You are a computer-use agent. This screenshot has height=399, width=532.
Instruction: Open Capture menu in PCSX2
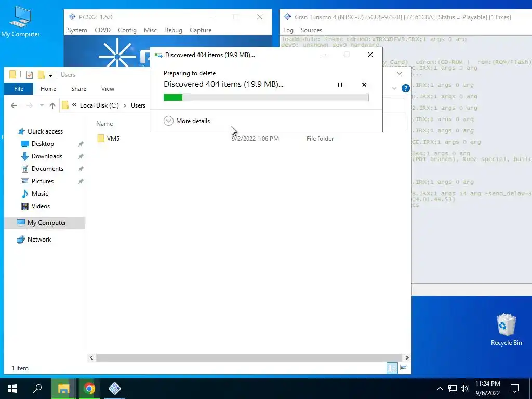pyautogui.click(x=201, y=30)
